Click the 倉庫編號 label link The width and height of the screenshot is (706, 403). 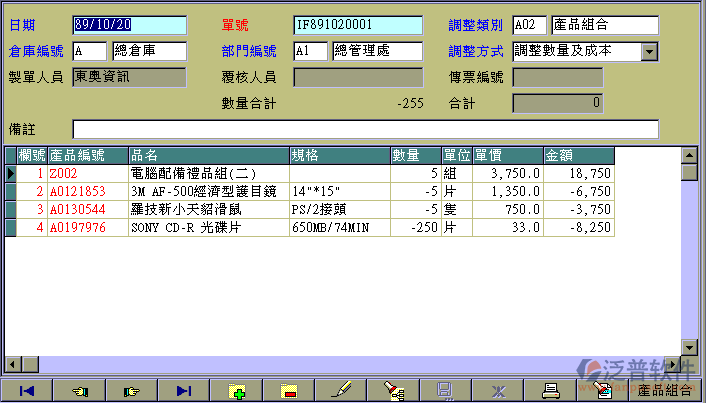(x=36, y=51)
